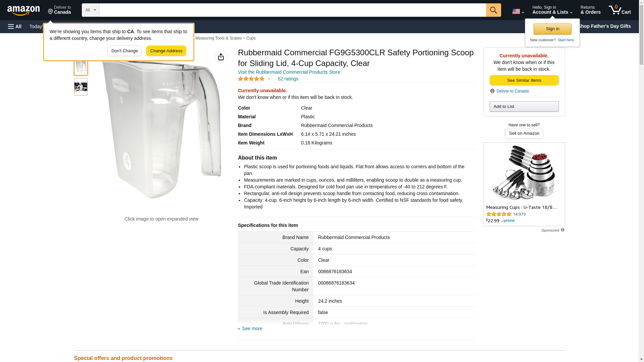The width and height of the screenshot is (644, 362).
Task: Visit the Rubbermaid Commercial Products Store
Action: 289,72
